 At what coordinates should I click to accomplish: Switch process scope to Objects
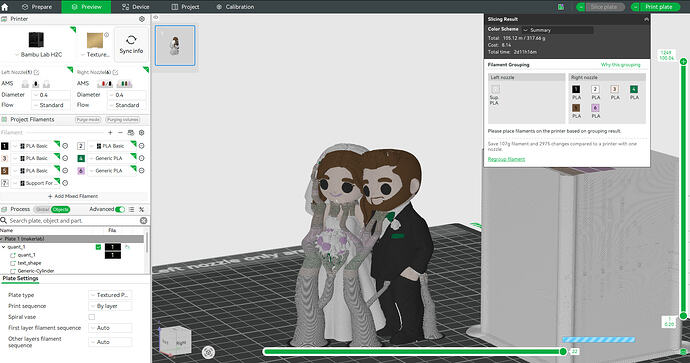pos(60,209)
